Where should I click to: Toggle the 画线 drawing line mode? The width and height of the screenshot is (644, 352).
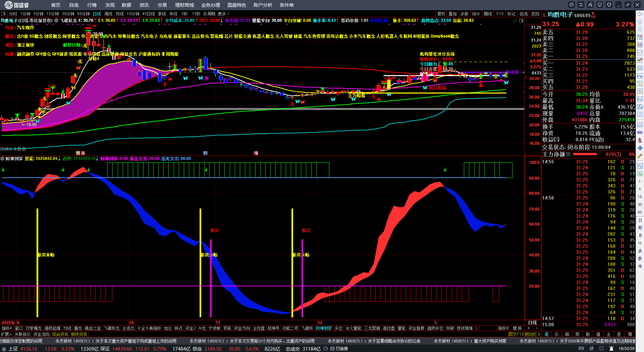click(x=488, y=14)
